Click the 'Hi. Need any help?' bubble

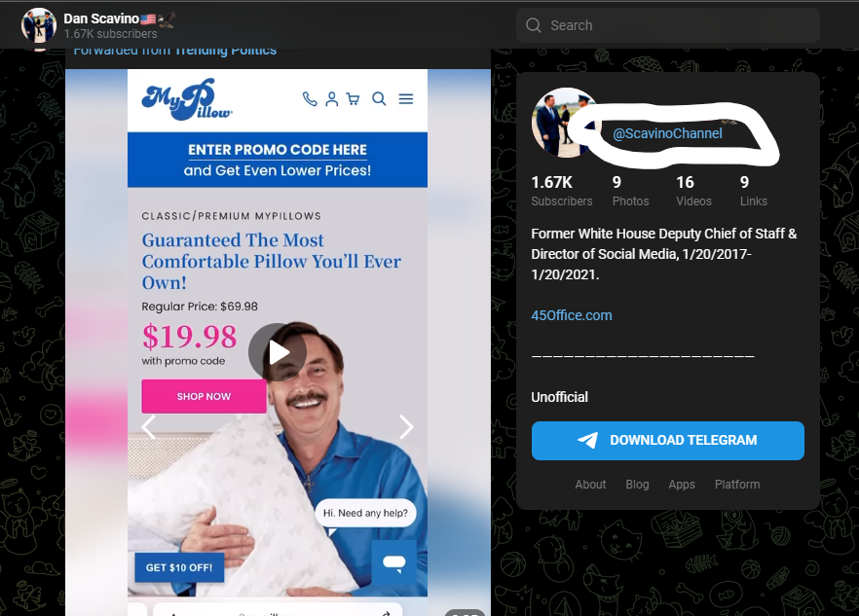(x=365, y=513)
